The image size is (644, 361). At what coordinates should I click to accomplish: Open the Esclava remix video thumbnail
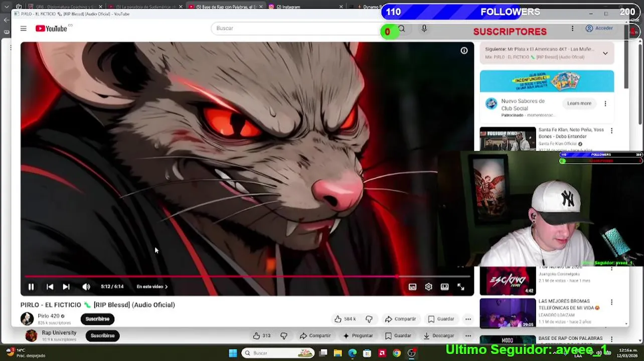point(508,281)
